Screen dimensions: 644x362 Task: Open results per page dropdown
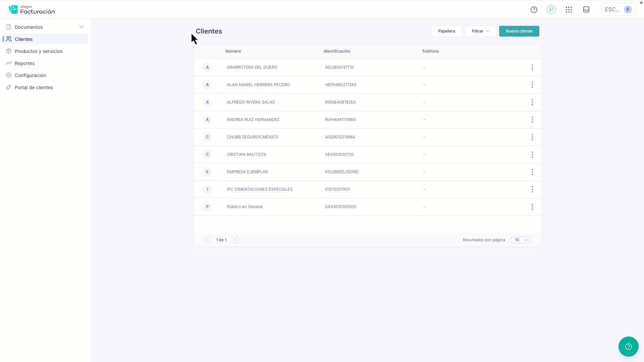(x=520, y=240)
